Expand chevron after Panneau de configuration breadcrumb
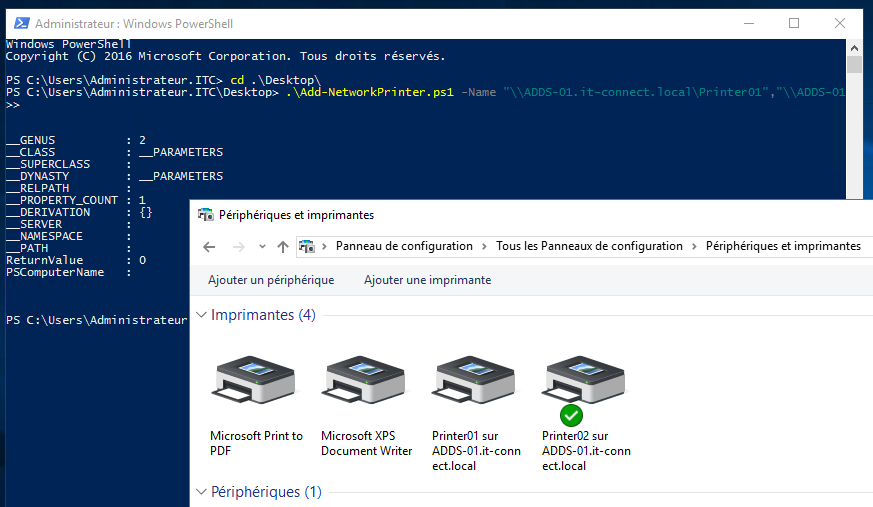Viewport: 873px width, 507px height. (x=484, y=247)
